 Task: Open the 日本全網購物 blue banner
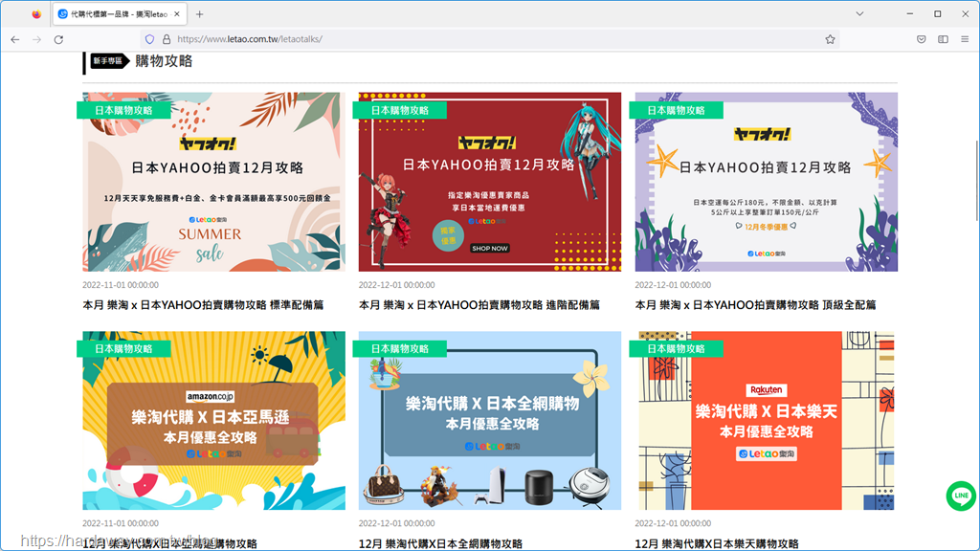(x=490, y=421)
